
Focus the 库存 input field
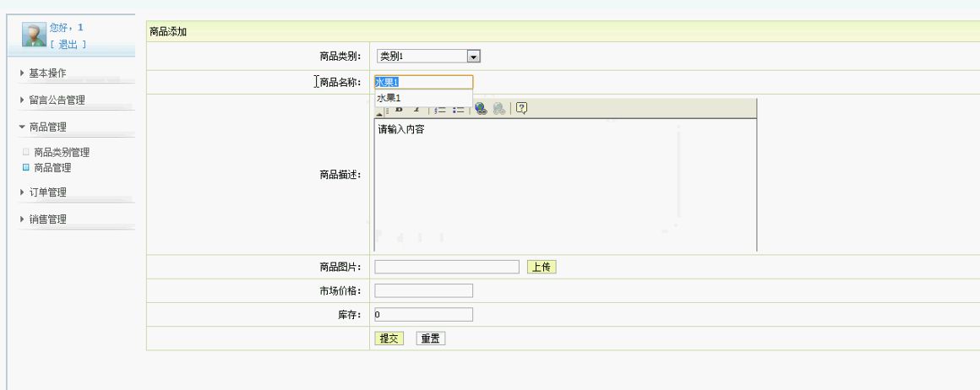click(424, 314)
